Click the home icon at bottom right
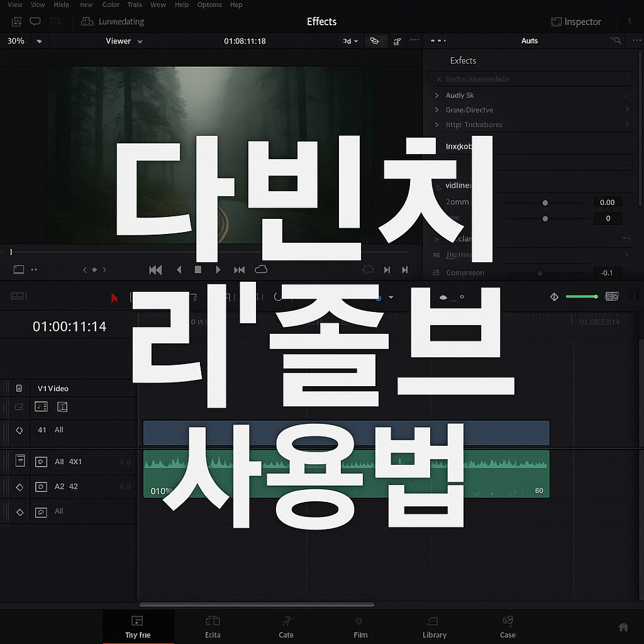This screenshot has height=644, width=644. pyautogui.click(x=623, y=627)
